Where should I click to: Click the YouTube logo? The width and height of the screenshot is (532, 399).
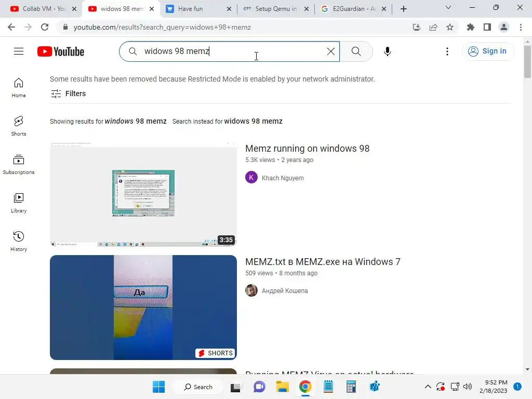pyautogui.click(x=61, y=51)
